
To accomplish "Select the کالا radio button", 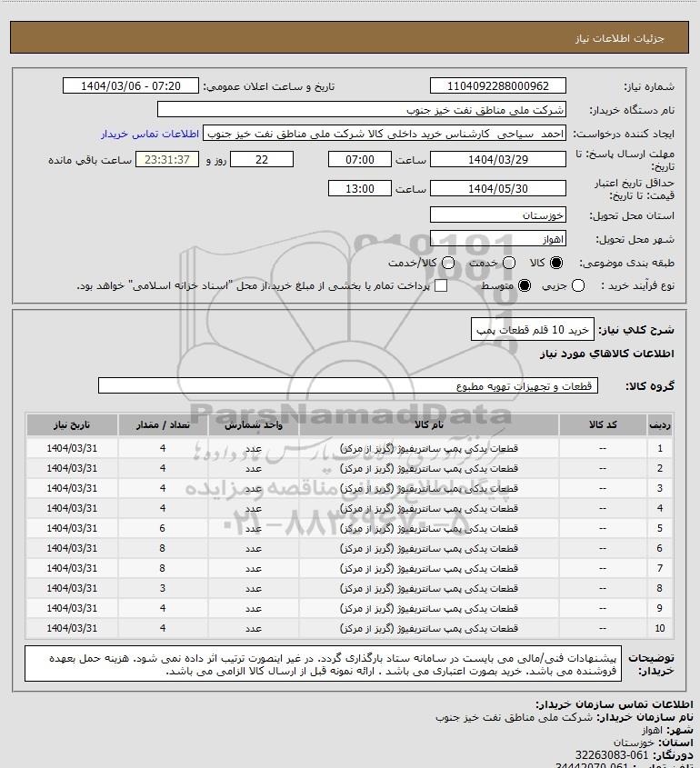I will coord(556,263).
